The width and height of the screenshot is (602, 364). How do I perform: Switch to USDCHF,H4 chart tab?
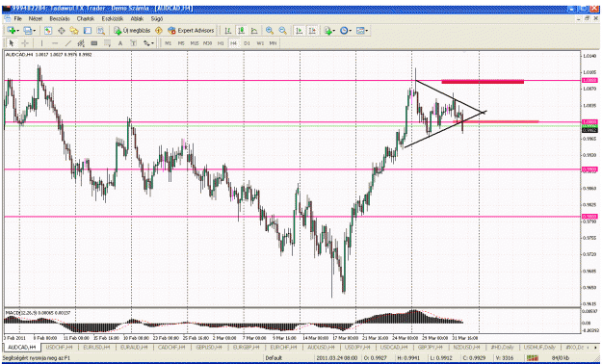click(x=59, y=347)
